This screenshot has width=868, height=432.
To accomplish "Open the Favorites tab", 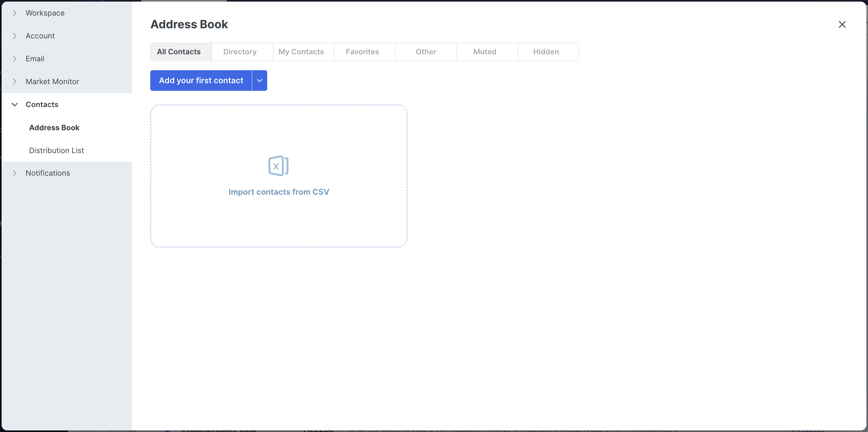I will 362,52.
